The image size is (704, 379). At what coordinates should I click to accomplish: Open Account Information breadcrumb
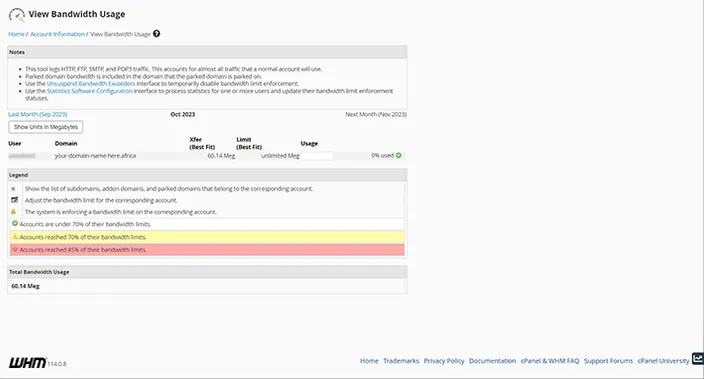(57, 34)
